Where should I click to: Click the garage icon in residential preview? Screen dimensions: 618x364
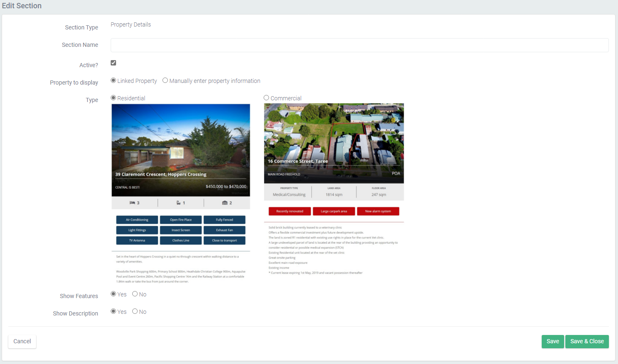pos(225,203)
